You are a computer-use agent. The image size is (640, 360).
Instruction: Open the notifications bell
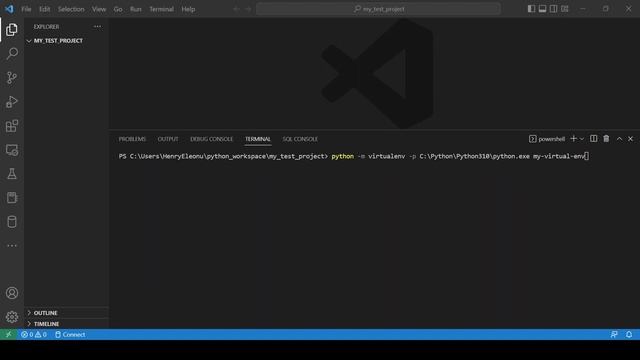pos(629,334)
